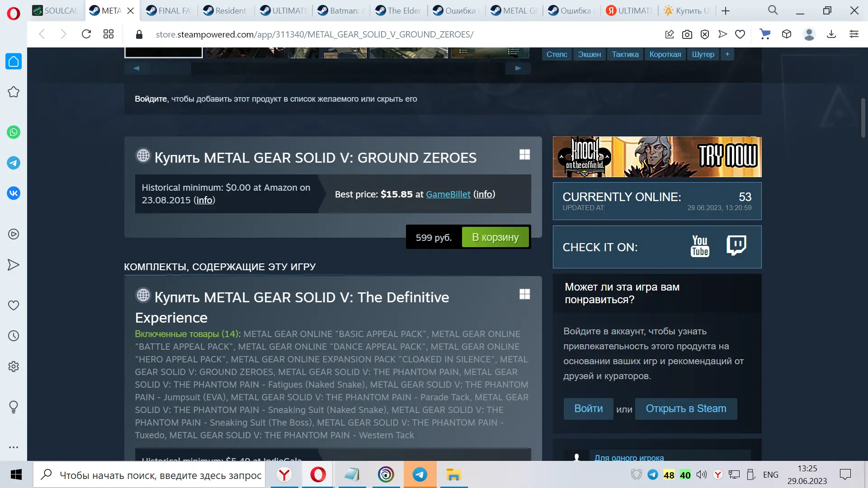The width and height of the screenshot is (868, 488).
Task: Open YouTube icon in Check It On
Action: pos(700,247)
